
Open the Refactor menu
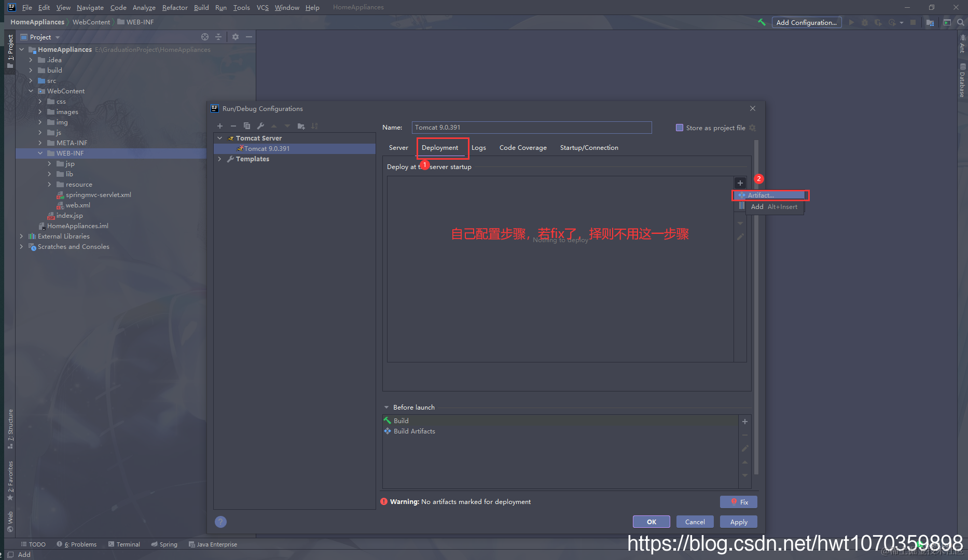coord(175,7)
